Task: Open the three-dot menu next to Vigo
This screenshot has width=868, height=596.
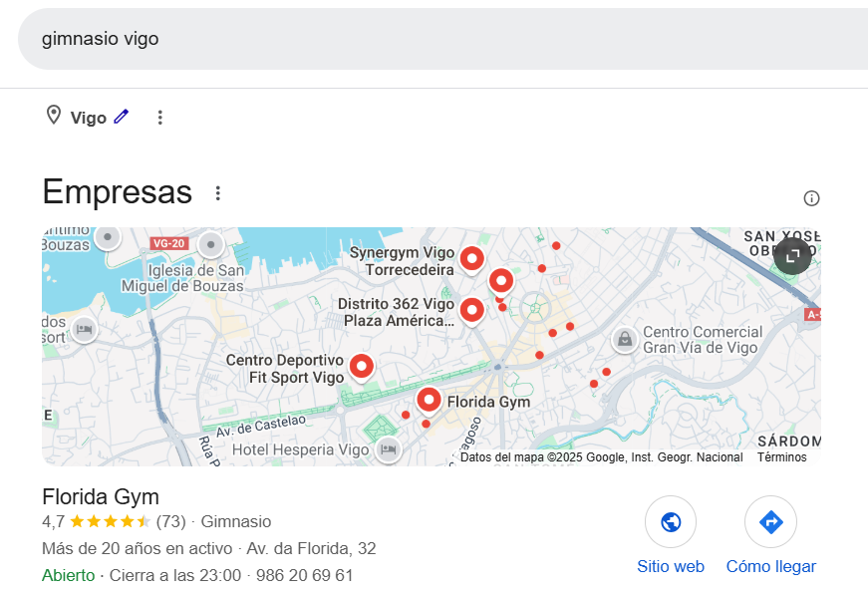Action: (159, 118)
